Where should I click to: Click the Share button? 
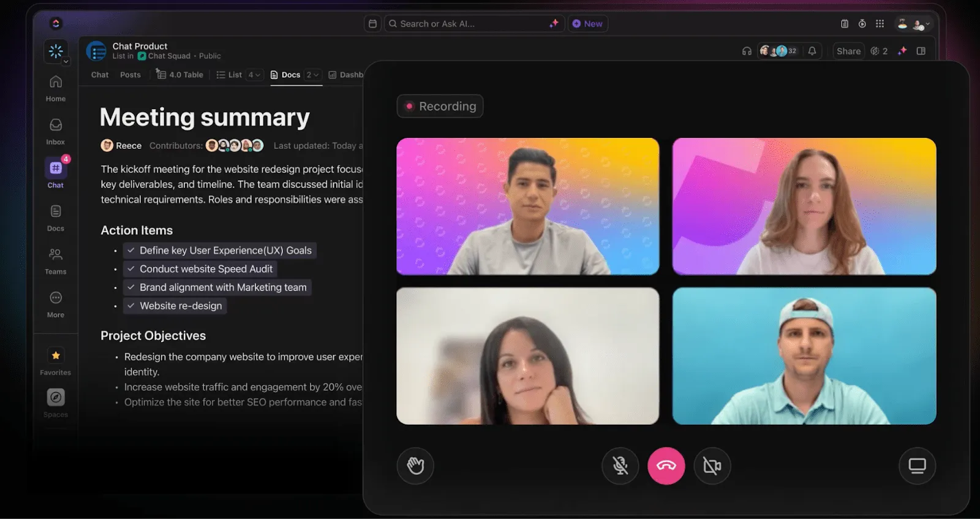[x=848, y=51]
